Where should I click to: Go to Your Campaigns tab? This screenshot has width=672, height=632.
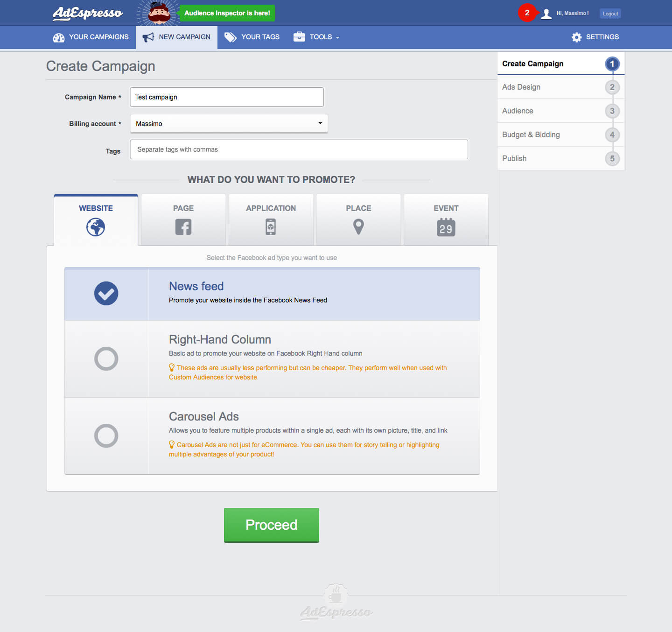(91, 37)
